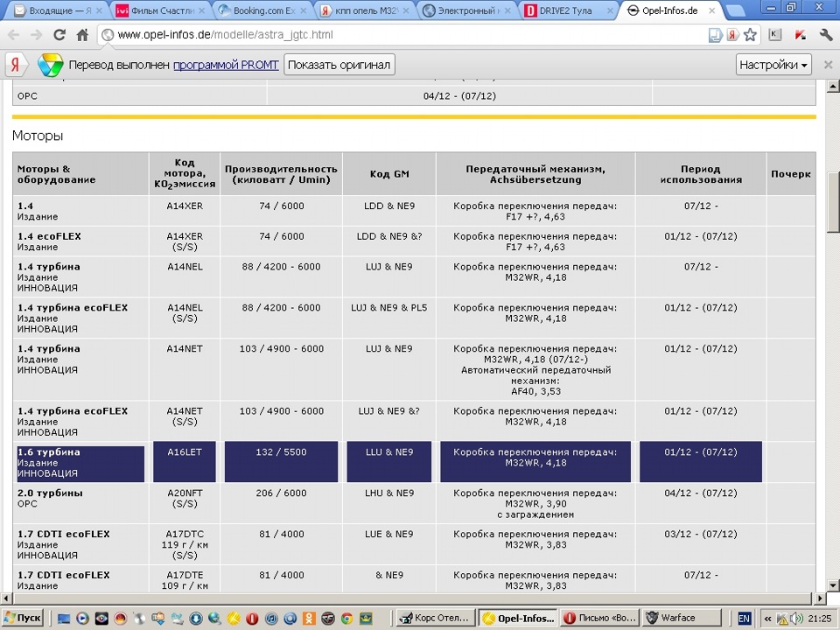
Task: Dismiss the translation bar with its X
Action: click(x=828, y=65)
